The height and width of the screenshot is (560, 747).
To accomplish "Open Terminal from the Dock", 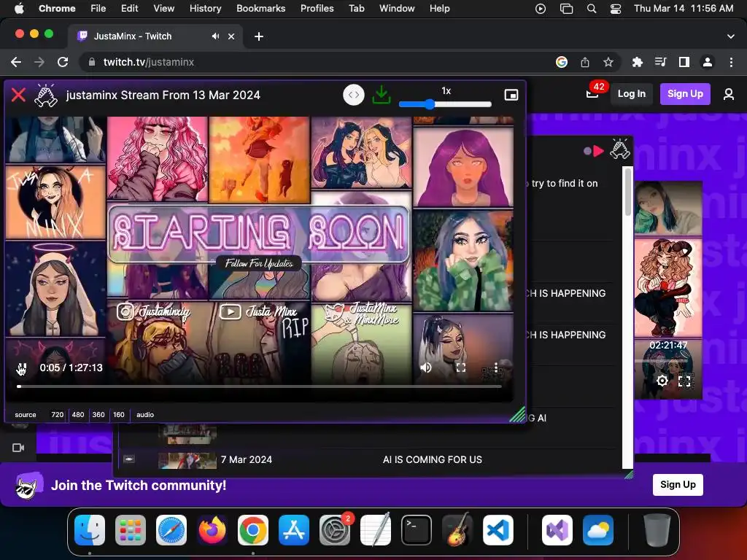I will point(417,530).
